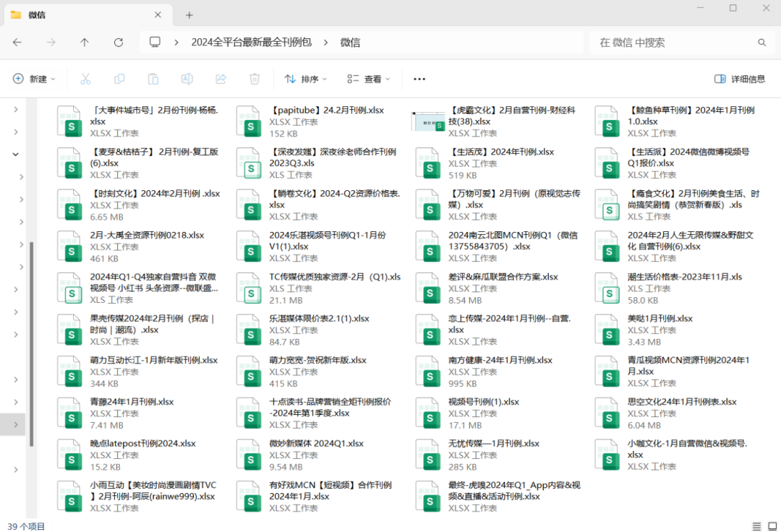Click 微信 in the address bar breadcrumb

(x=350, y=43)
